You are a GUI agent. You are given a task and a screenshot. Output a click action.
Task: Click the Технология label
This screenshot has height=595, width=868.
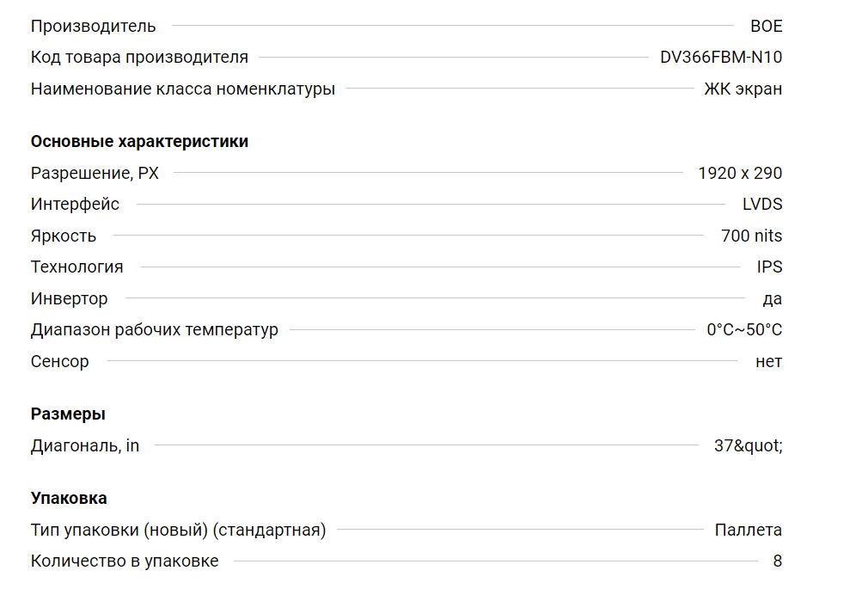pyautogui.click(x=77, y=267)
